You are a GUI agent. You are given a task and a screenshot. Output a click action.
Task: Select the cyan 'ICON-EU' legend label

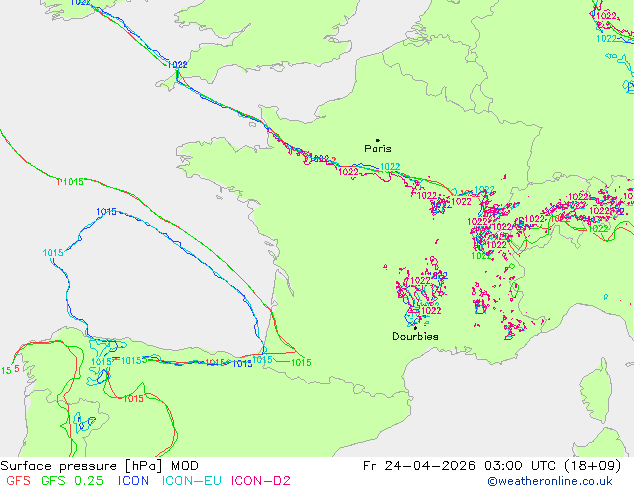coord(192,481)
